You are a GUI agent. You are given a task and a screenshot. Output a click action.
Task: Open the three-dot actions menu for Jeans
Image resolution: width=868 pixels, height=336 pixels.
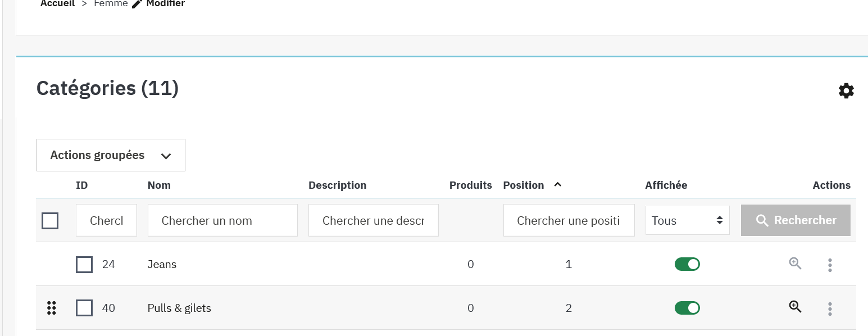(830, 265)
